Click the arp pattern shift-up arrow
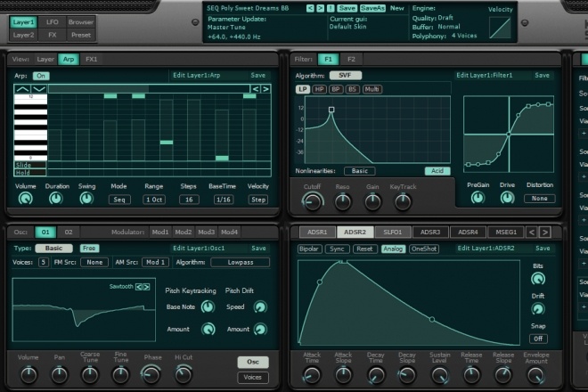 click(22, 89)
